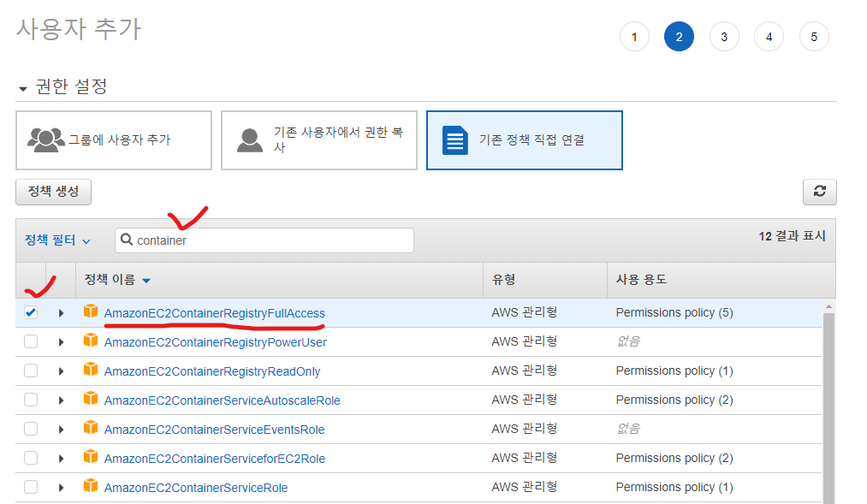Check the AmazonEC2ContainerRegistryPowerUser checkbox
This screenshot has width=867, height=504.
(x=31, y=341)
